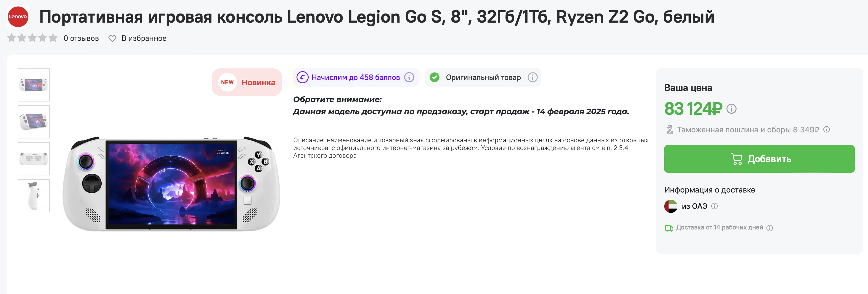This screenshot has width=868, height=294.
Task: Open the 0 отзывов reviews link
Action: (x=81, y=38)
